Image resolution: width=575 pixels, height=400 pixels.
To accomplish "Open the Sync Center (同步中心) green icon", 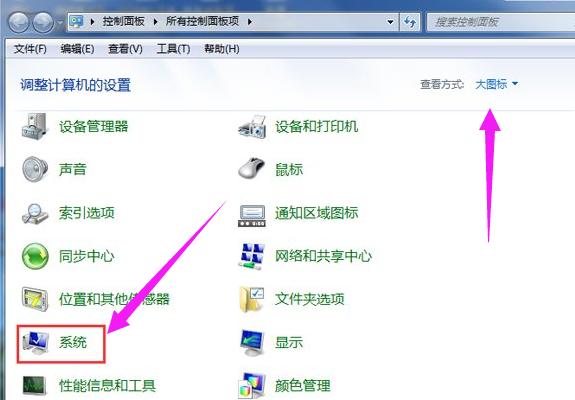I will (x=35, y=256).
